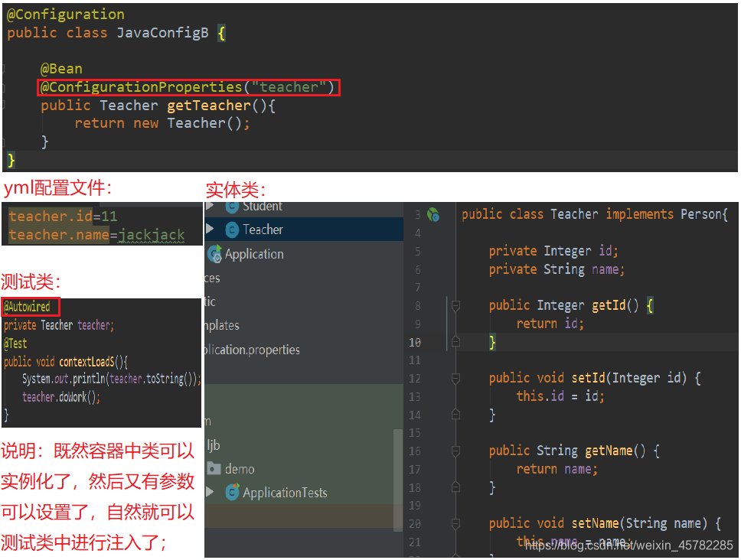741x560 pixels.
Task: Collapse getId method fold marker on line 8
Action: coord(455,306)
